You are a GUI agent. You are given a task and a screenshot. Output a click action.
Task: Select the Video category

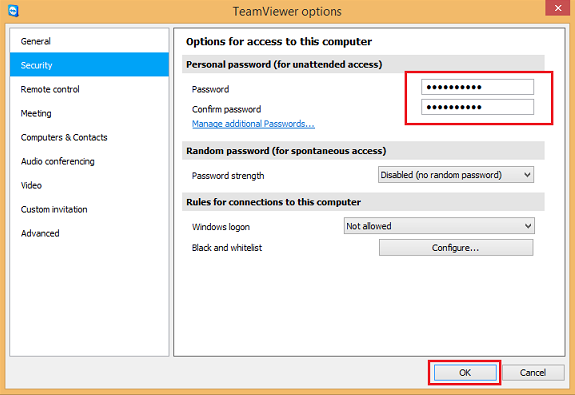89,185
